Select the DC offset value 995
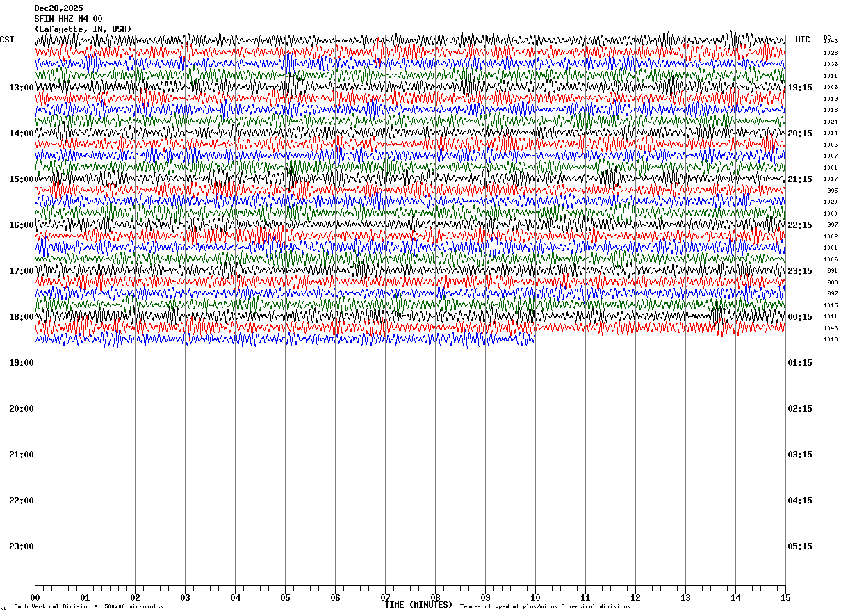Screen dimensions: 841x616 click(x=832, y=191)
